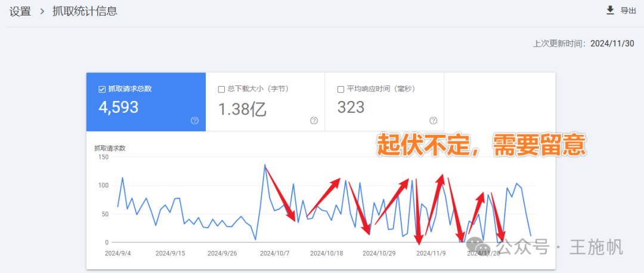Click the 2024/11/9 x-axis date
Image resolution: width=644 pixels, height=273 pixels.
click(431, 253)
